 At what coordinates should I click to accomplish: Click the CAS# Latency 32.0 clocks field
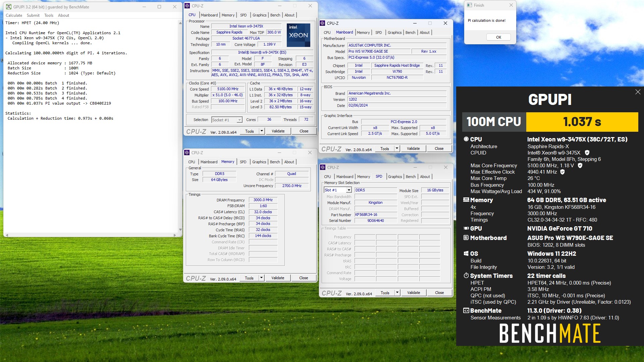[x=263, y=212]
